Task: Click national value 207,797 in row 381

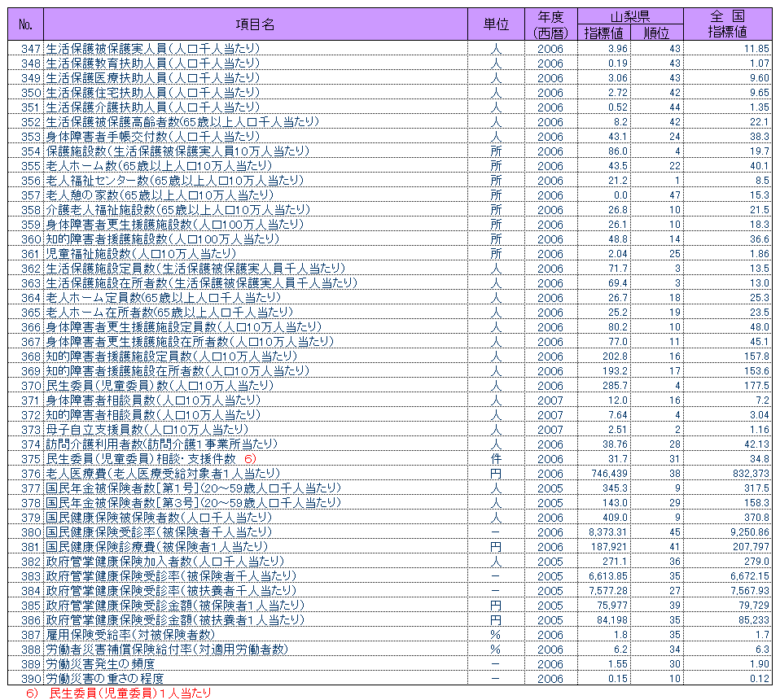Action: click(751, 547)
